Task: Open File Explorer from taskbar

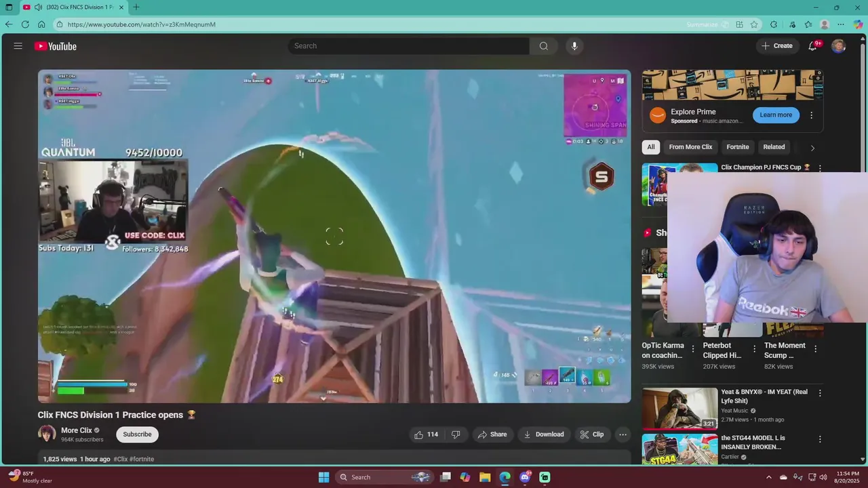Action: pyautogui.click(x=485, y=477)
